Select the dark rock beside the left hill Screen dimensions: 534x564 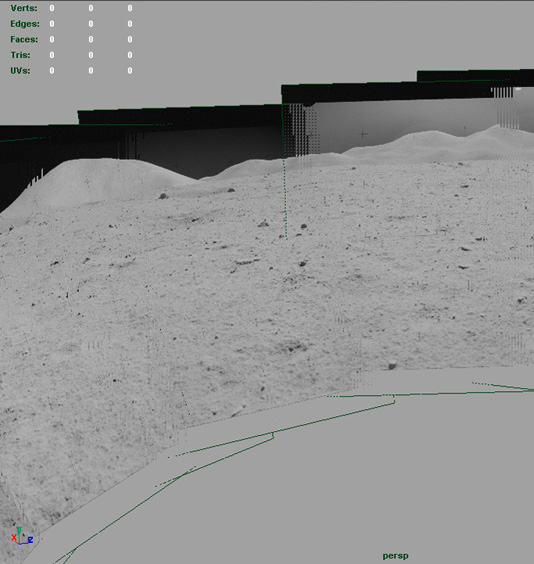point(163,196)
